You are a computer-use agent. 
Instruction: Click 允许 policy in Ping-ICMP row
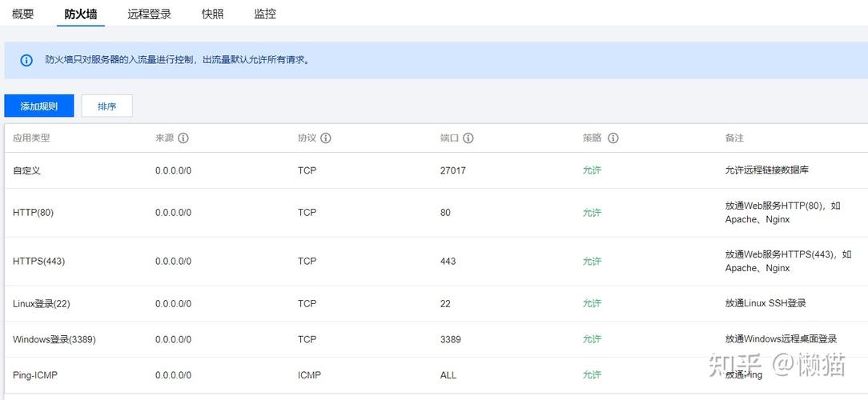(592, 375)
